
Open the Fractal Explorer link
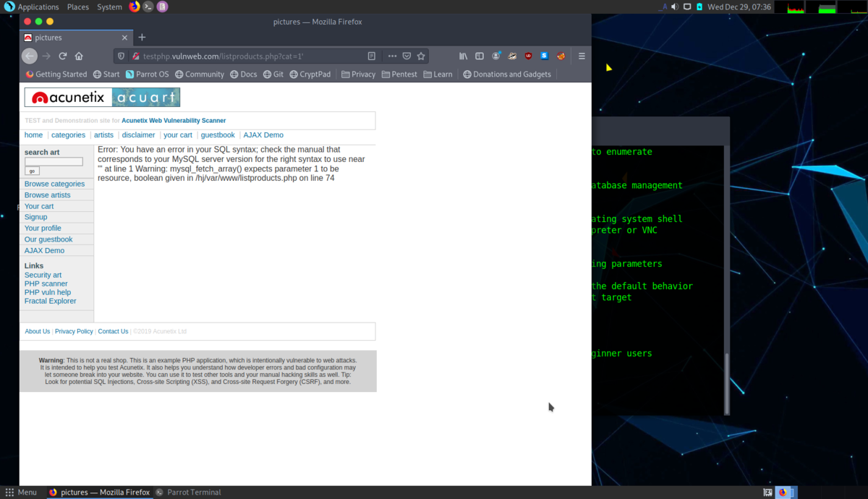[x=50, y=301]
